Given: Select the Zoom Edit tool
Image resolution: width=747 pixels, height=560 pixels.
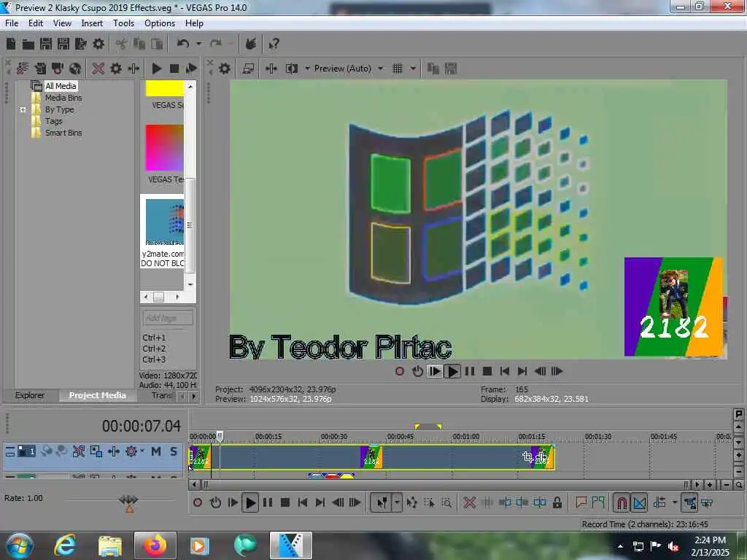Looking at the screenshot, I should pos(446,502).
